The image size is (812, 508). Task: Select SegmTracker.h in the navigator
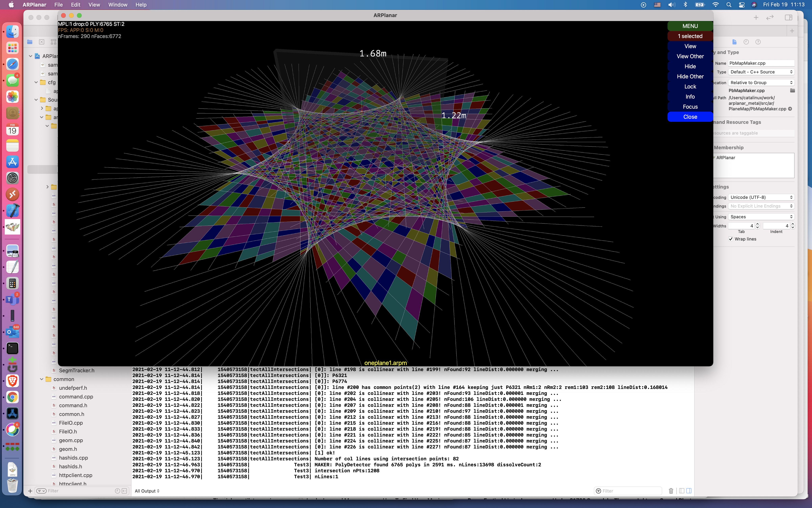[77, 370]
